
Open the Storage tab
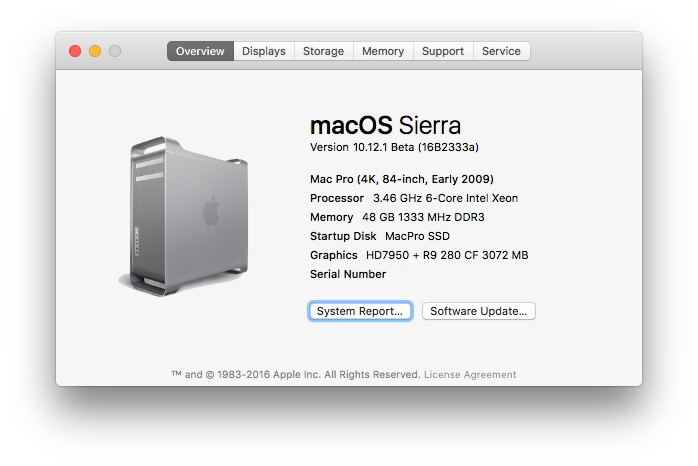coord(324,51)
